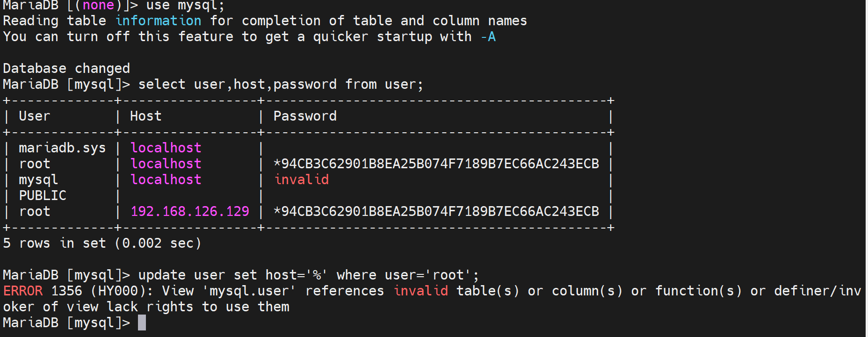Click the mariadb.sys user row
The image size is (868, 337).
click(62, 148)
